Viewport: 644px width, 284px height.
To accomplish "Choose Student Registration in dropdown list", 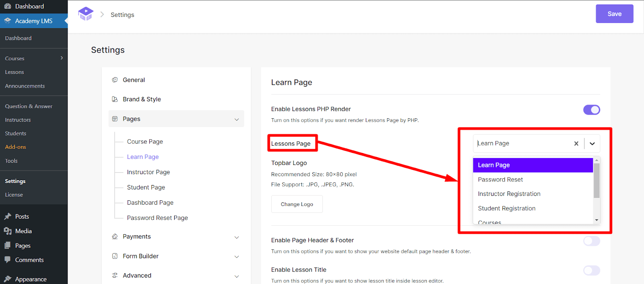I will point(533,208).
